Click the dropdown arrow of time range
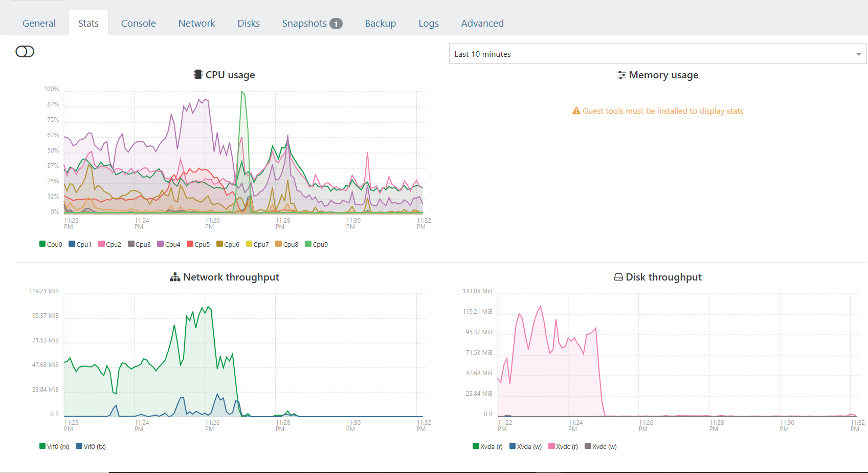This screenshot has height=473, width=868. 858,54
